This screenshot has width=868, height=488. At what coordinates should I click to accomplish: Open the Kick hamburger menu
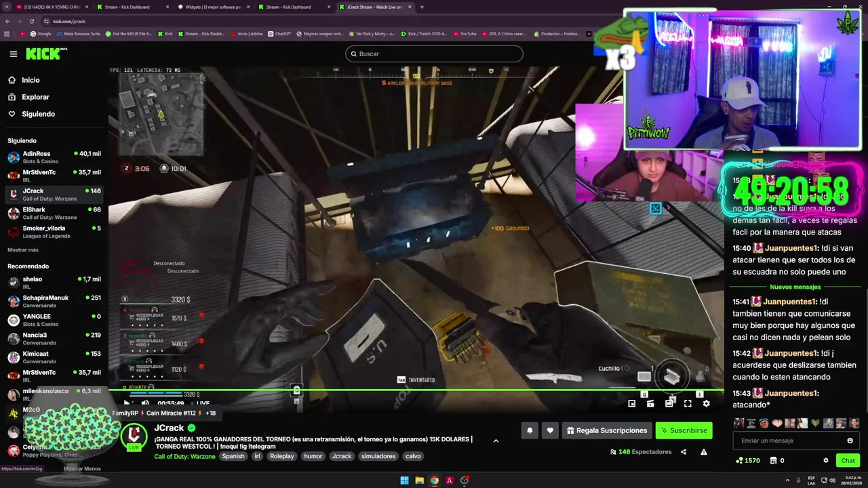(x=13, y=54)
